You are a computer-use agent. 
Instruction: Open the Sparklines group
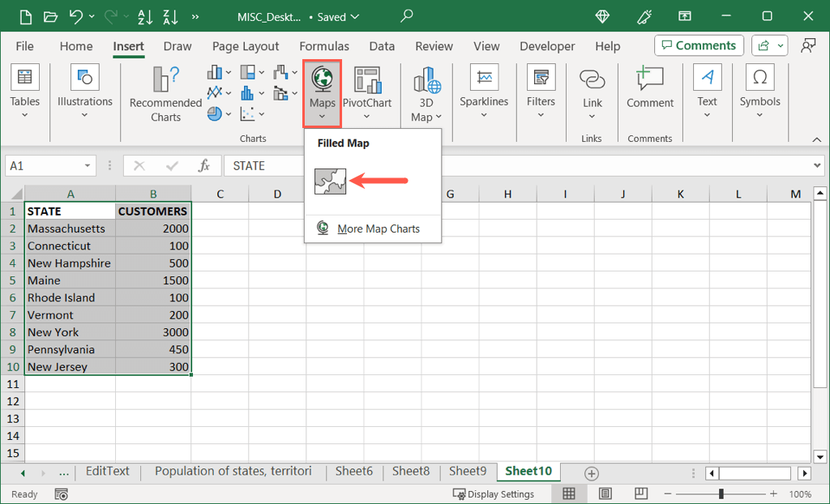(x=484, y=89)
